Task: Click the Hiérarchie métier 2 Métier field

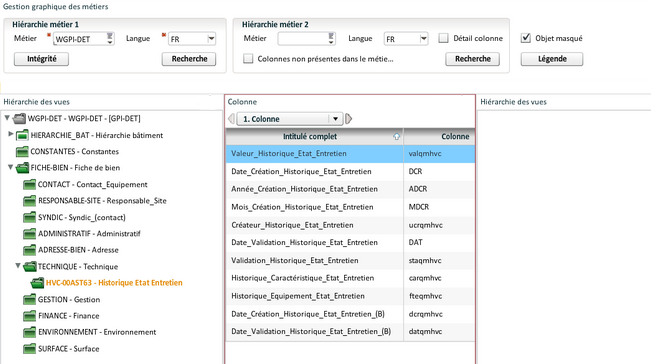Action: 306,39
